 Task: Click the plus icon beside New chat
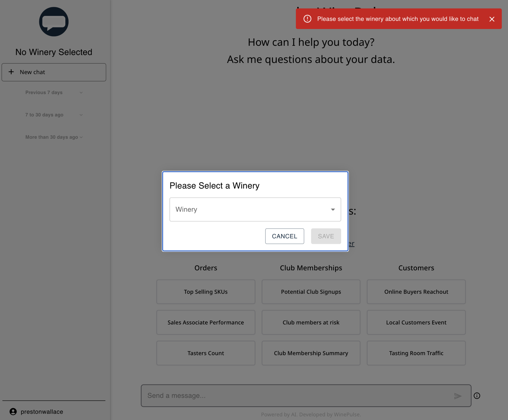point(11,72)
